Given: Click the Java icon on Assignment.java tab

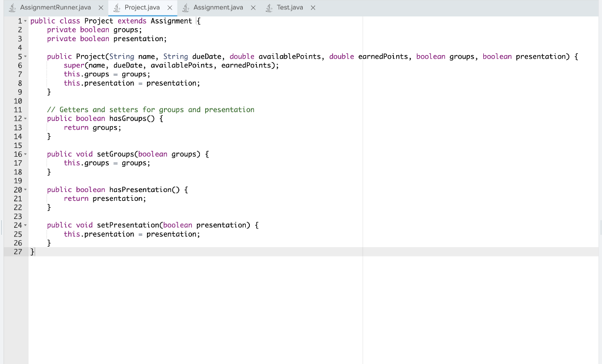Looking at the screenshot, I should click(x=185, y=8).
